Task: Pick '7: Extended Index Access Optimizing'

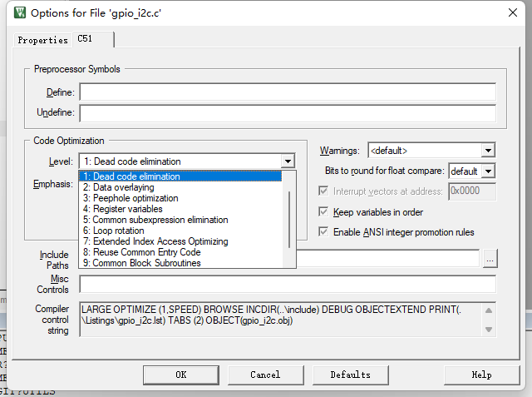Action: (x=180, y=241)
